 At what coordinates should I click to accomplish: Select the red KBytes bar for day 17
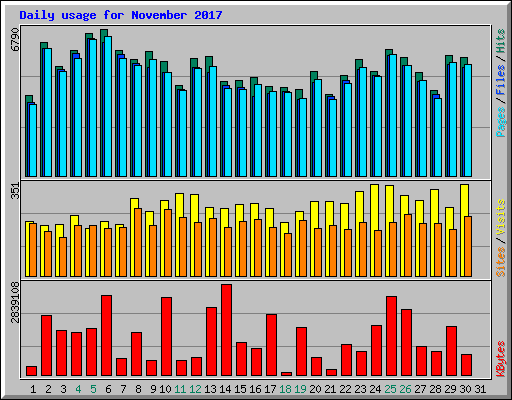coord(271,345)
